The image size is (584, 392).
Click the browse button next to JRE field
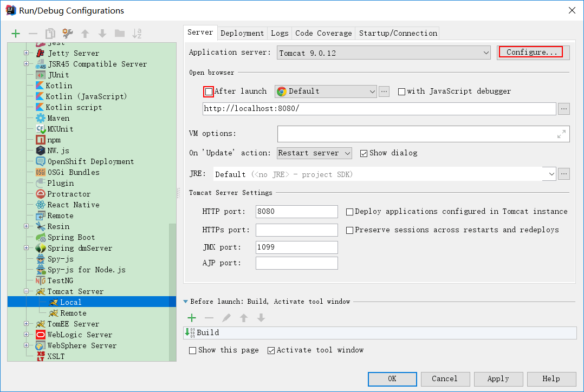tap(564, 174)
